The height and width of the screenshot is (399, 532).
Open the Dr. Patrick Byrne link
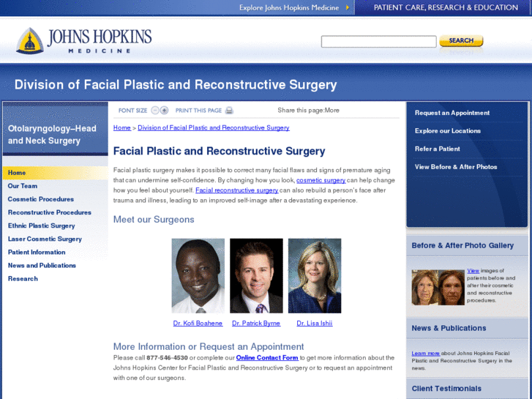[x=256, y=324]
